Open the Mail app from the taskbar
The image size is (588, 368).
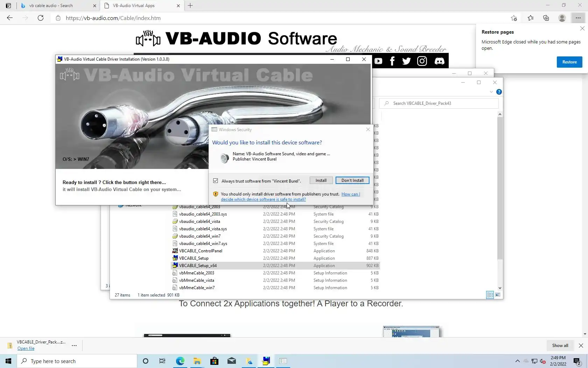click(x=231, y=361)
